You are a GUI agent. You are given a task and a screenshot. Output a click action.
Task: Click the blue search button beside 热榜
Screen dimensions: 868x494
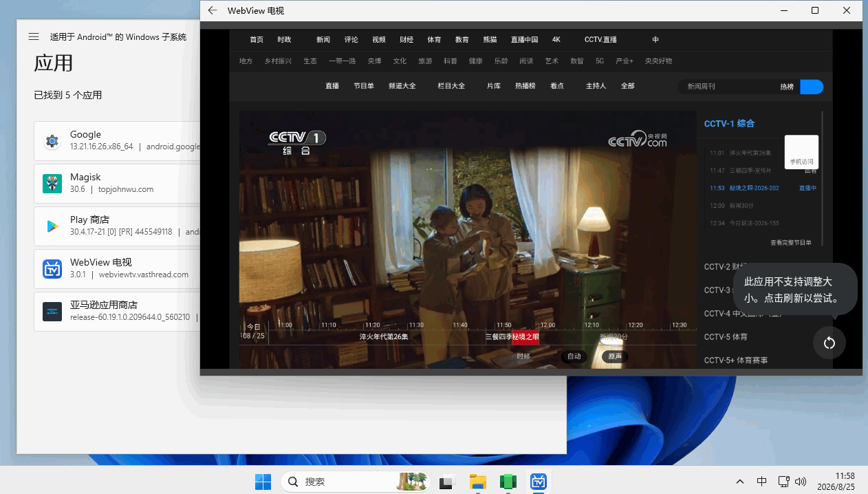812,87
